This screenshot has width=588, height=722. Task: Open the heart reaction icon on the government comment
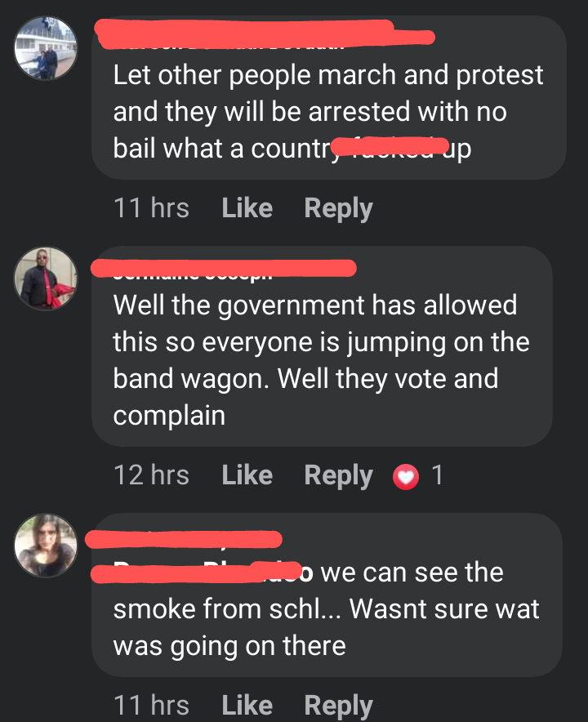(x=406, y=477)
